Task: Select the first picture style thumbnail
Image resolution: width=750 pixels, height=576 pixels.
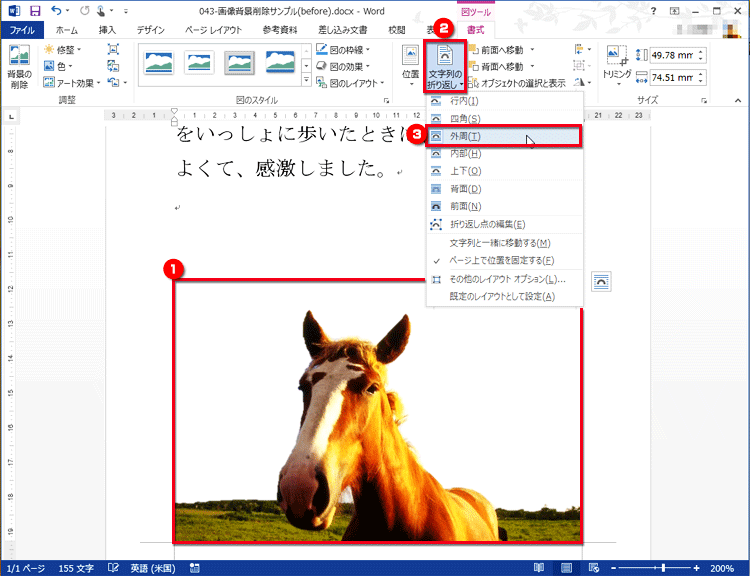Action: [x=159, y=62]
